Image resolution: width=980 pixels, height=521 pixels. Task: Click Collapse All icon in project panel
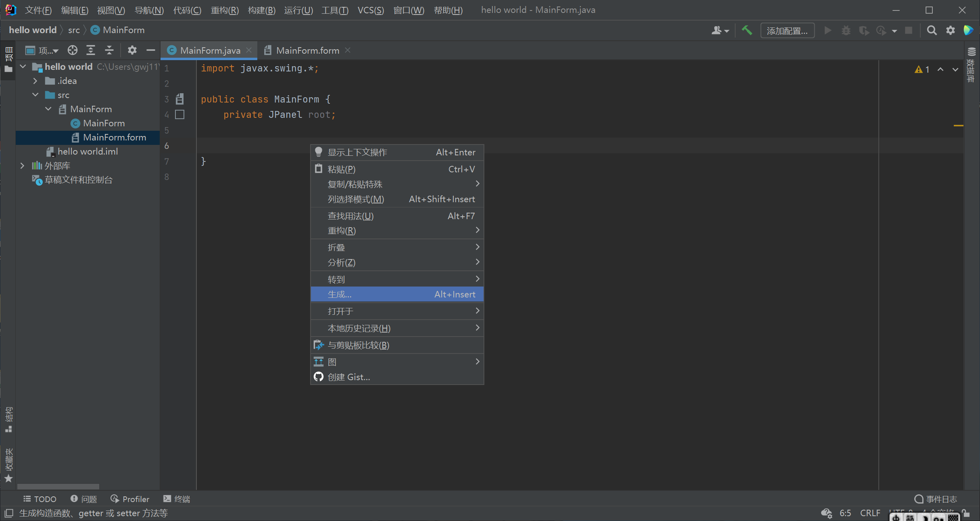(x=109, y=50)
